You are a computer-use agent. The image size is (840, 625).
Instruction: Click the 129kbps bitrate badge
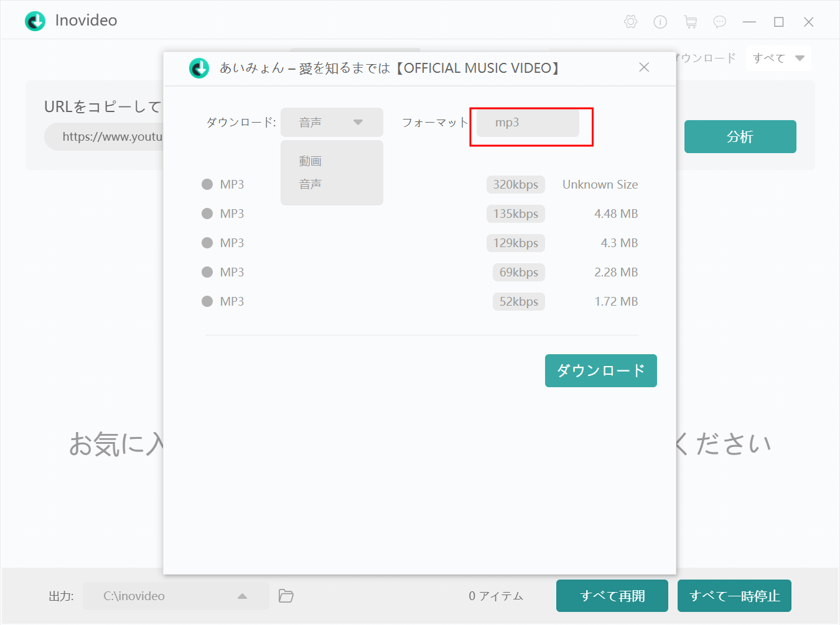coord(516,243)
